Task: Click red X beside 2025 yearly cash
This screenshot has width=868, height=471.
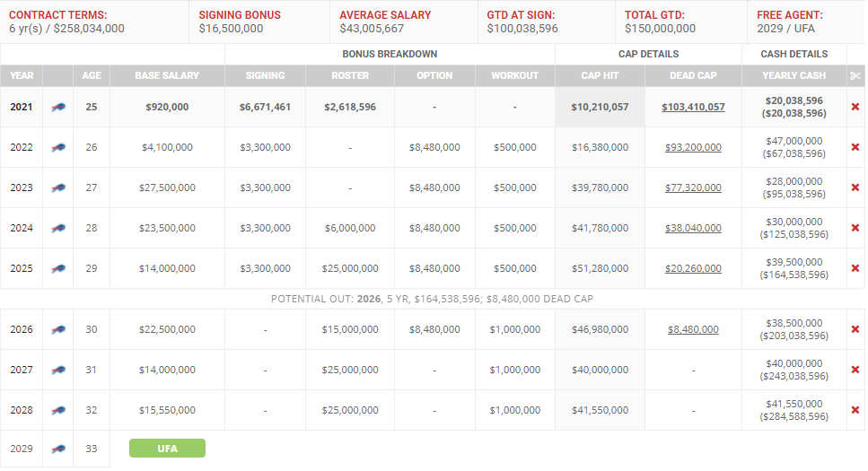Action: point(855,268)
